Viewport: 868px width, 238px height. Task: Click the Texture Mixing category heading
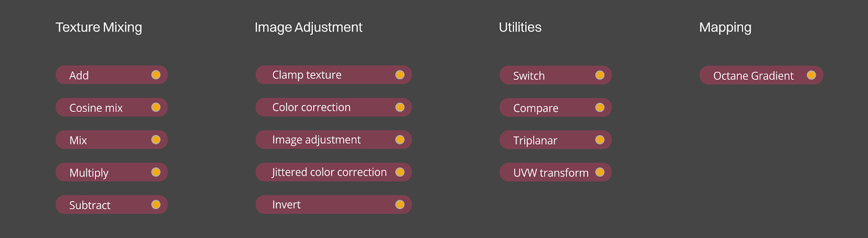(x=99, y=27)
